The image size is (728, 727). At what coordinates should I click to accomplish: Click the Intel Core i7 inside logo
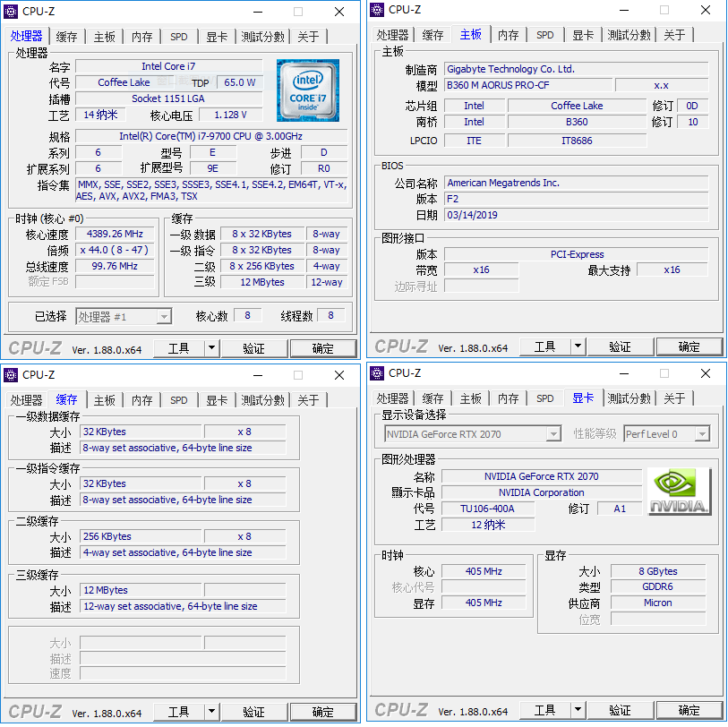pyautogui.click(x=308, y=90)
